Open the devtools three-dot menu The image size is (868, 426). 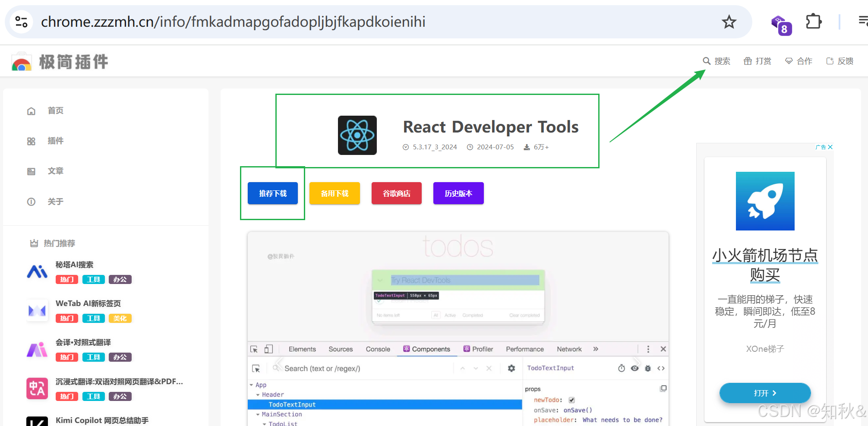pos(648,349)
